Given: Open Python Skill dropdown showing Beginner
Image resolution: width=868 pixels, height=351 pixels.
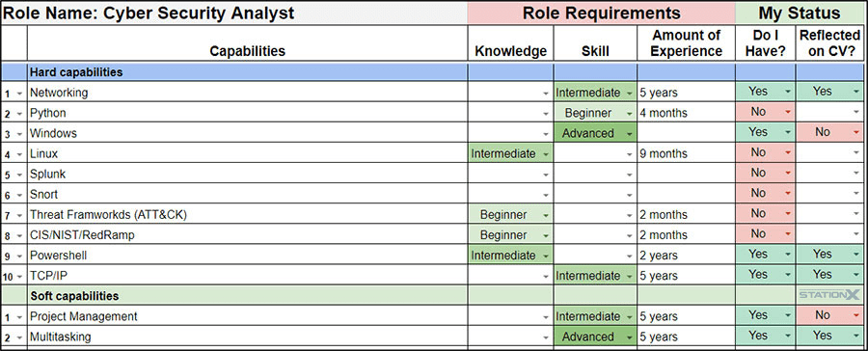Looking at the screenshot, I should pos(595,113).
